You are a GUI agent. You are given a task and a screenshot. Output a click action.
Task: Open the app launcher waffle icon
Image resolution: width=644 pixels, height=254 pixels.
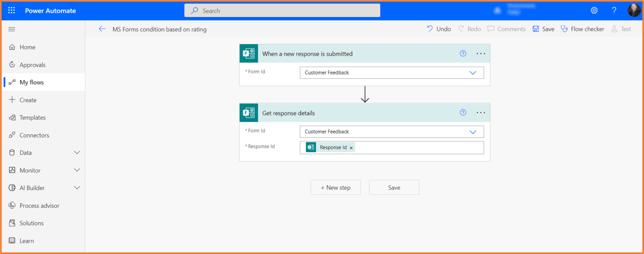coord(12,10)
